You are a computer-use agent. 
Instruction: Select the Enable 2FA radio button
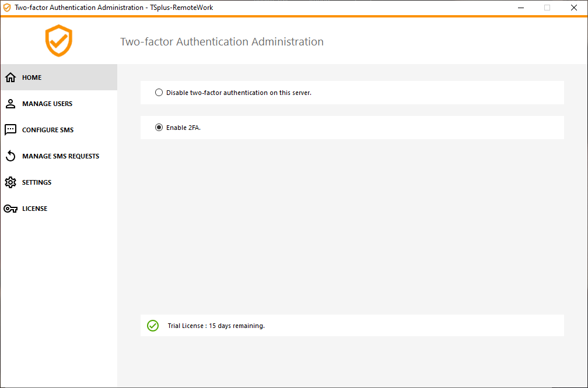click(x=159, y=127)
